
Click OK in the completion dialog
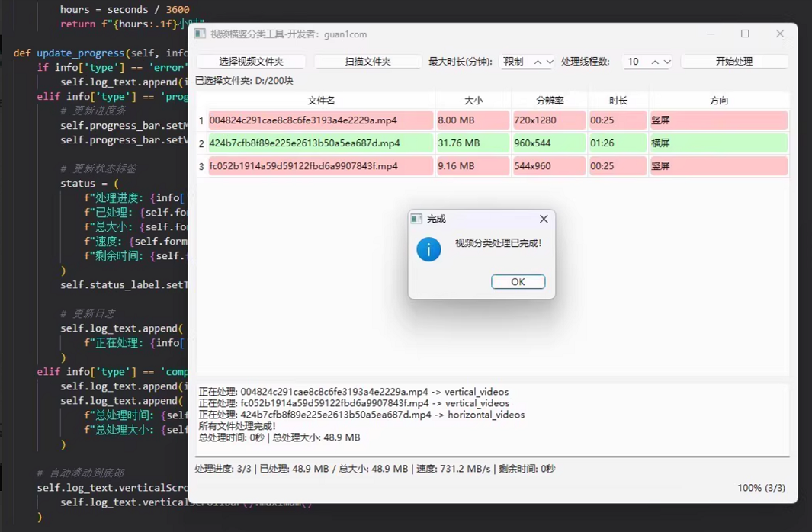(518, 281)
